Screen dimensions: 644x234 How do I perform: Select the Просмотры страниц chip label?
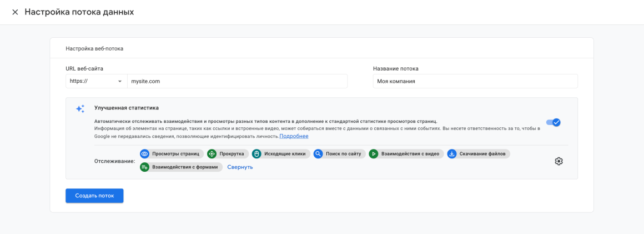tap(175, 154)
